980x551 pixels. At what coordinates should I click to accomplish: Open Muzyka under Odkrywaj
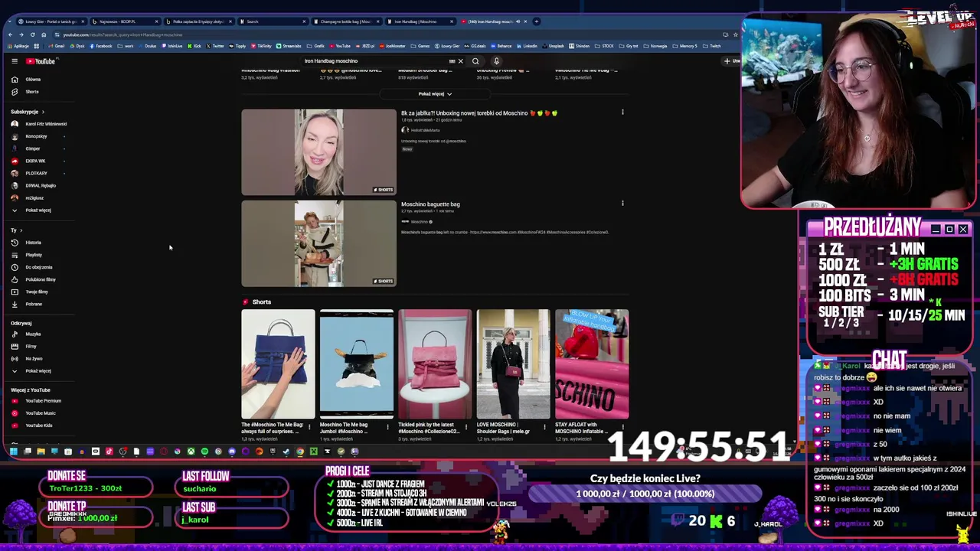(28, 334)
